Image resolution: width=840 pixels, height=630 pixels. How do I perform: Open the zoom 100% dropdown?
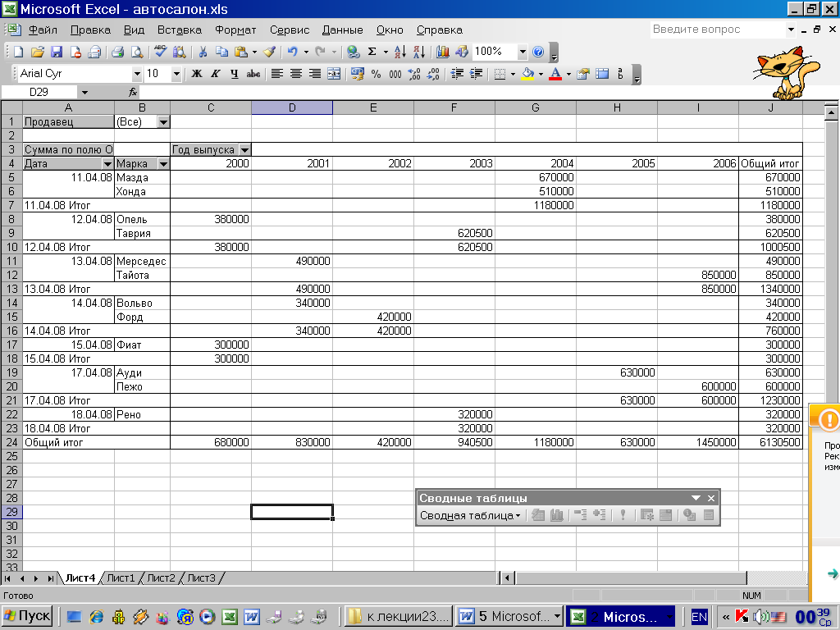click(523, 52)
